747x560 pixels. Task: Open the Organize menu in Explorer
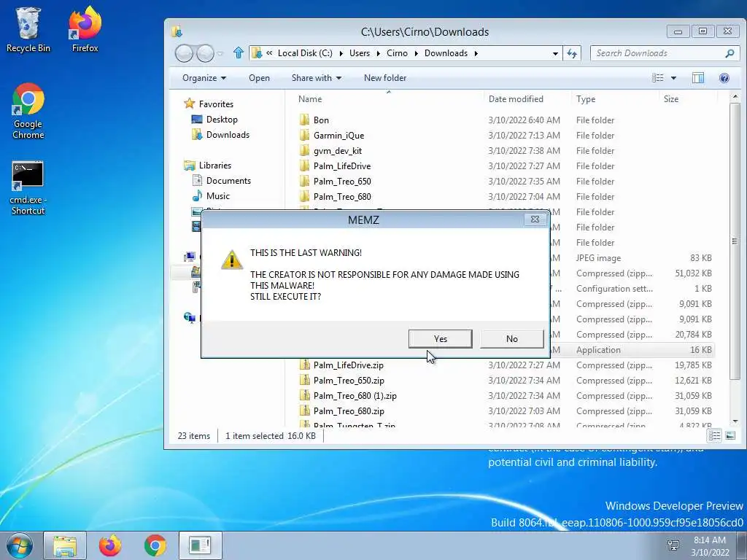(204, 78)
